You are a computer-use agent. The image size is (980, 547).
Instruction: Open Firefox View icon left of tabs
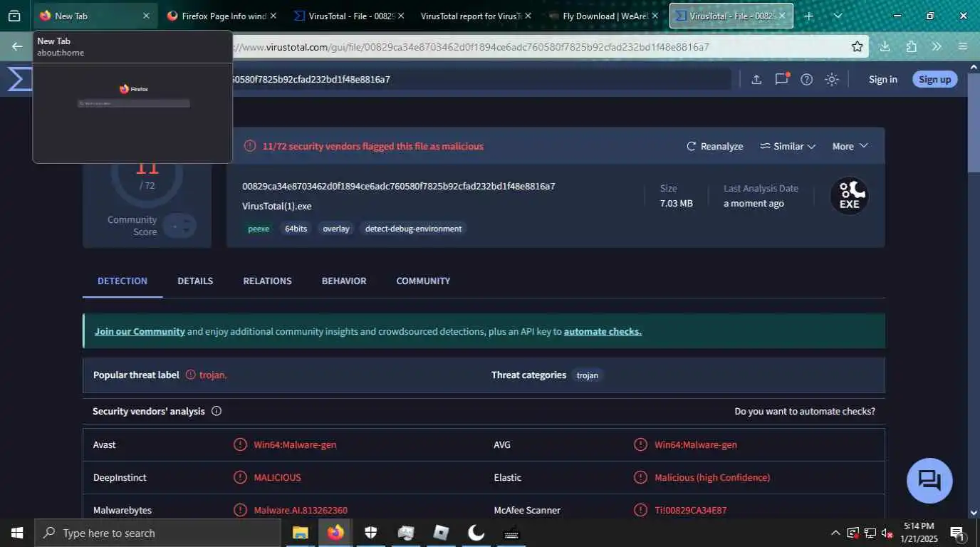(14, 16)
